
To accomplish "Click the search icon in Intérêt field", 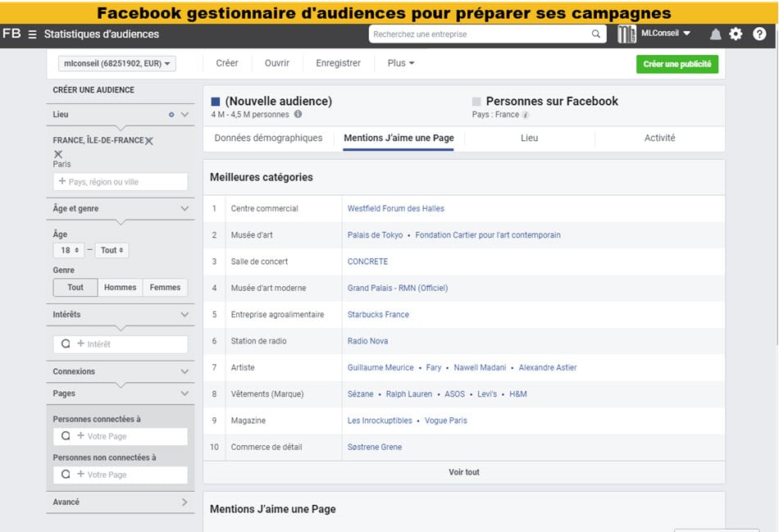I will [66, 343].
